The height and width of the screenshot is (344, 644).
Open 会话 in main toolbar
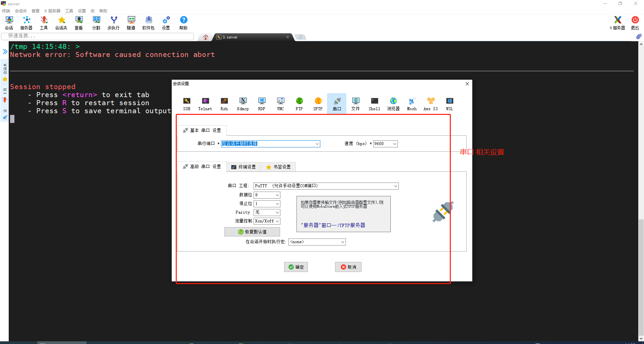[x=9, y=23]
